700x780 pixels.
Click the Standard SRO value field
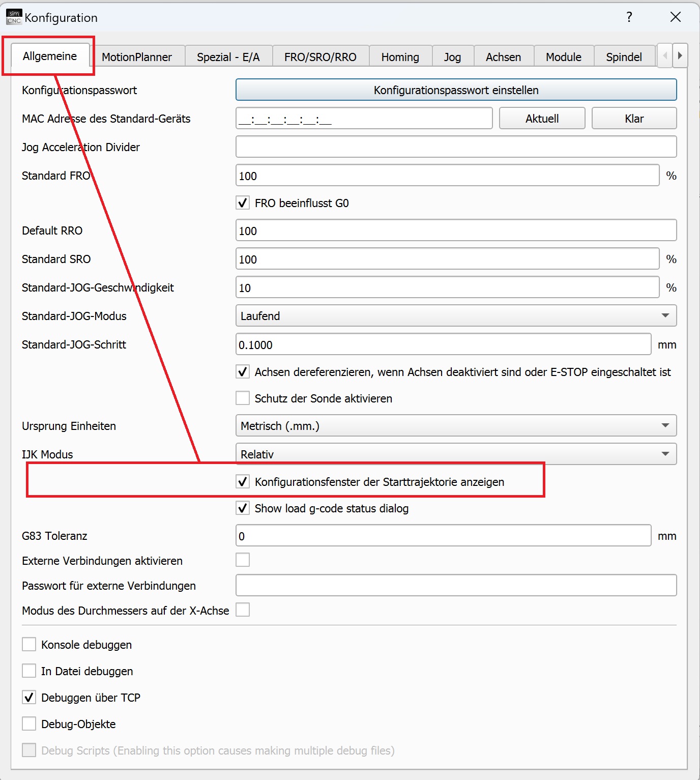click(x=448, y=259)
